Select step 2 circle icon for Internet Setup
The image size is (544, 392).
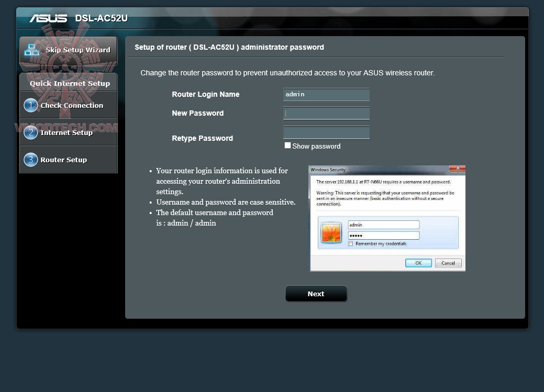pyautogui.click(x=30, y=132)
